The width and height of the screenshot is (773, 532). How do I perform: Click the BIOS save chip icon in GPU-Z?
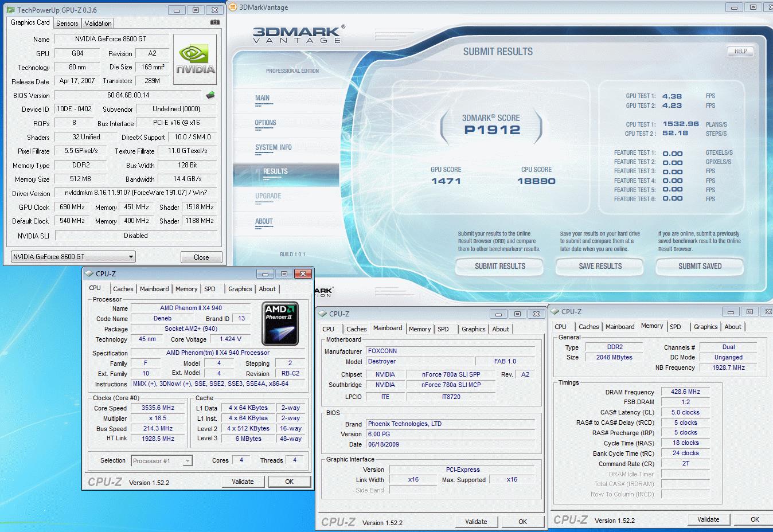(210, 95)
